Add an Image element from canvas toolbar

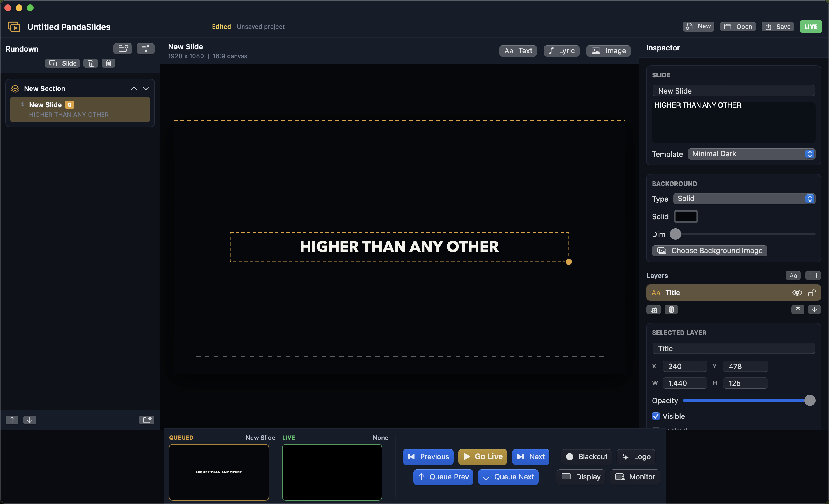pyautogui.click(x=608, y=50)
